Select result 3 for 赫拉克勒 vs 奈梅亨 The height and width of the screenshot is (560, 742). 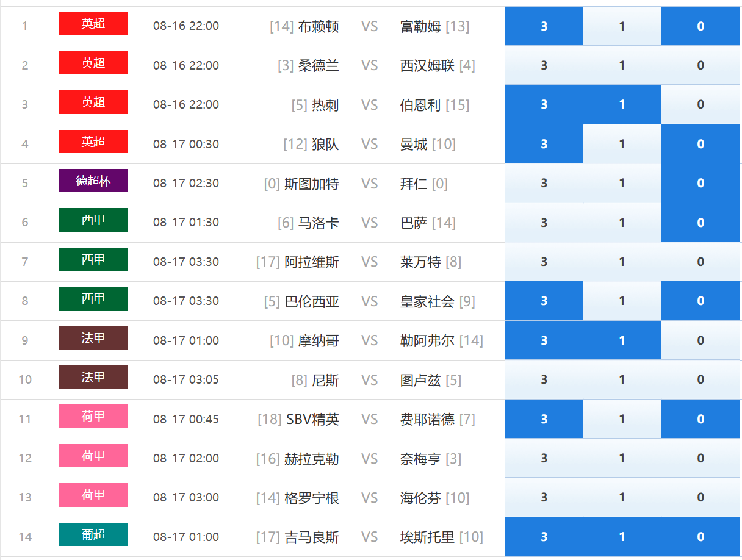(544, 459)
